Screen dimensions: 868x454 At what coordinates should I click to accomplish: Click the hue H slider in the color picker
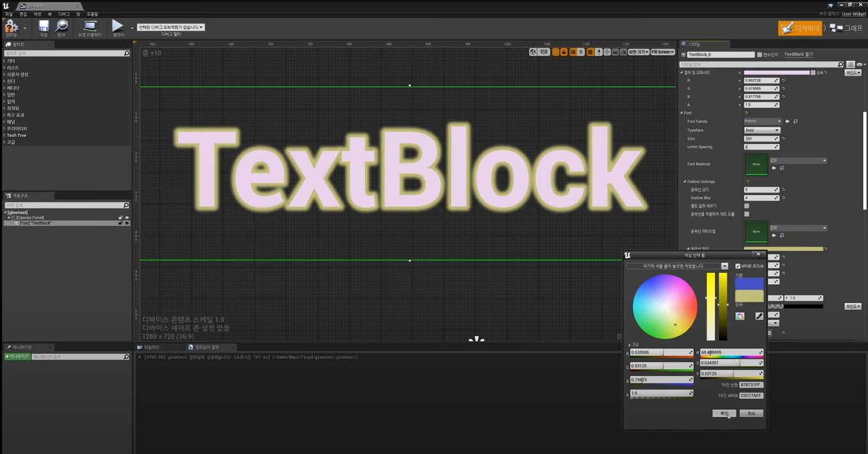pos(731,353)
